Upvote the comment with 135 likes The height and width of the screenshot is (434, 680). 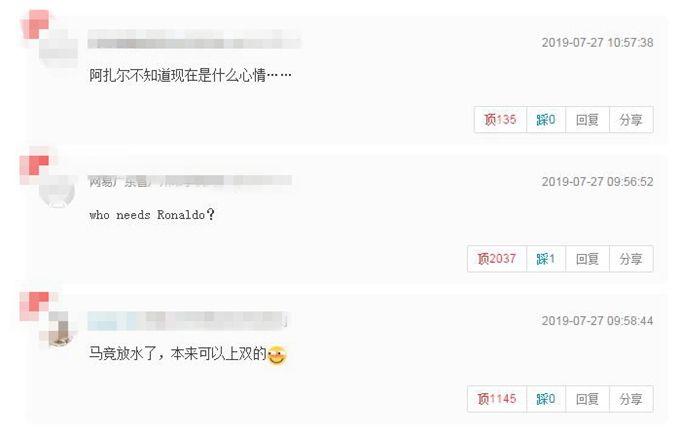pos(500,120)
